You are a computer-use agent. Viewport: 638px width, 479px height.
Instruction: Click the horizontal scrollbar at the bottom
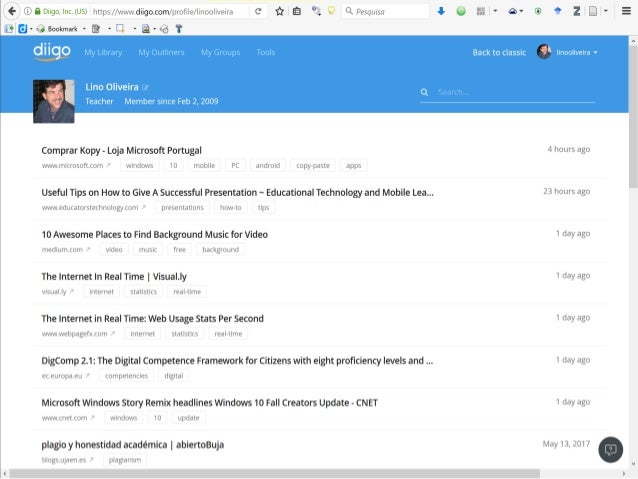click(275, 474)
